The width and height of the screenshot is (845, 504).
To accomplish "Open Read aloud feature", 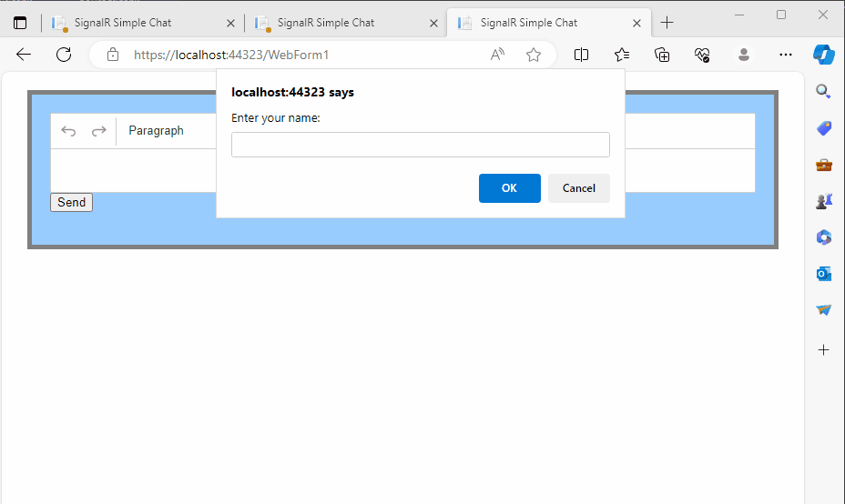I will 497,55.
